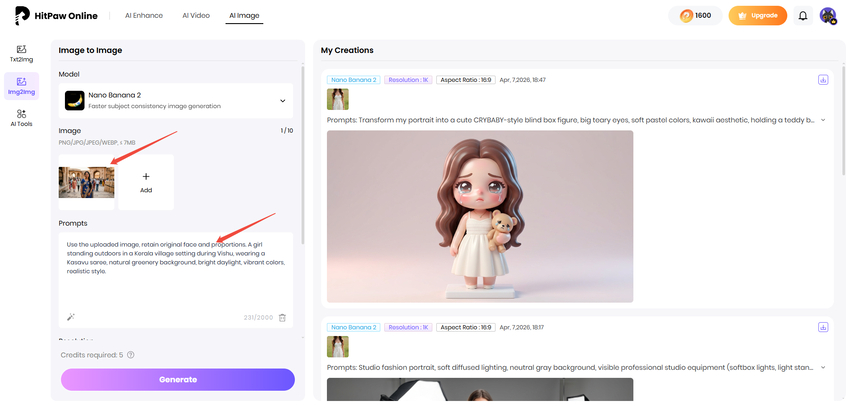Open the Txt2Img sidebar tool
The image size is (854, 409).
click(21, 53)
